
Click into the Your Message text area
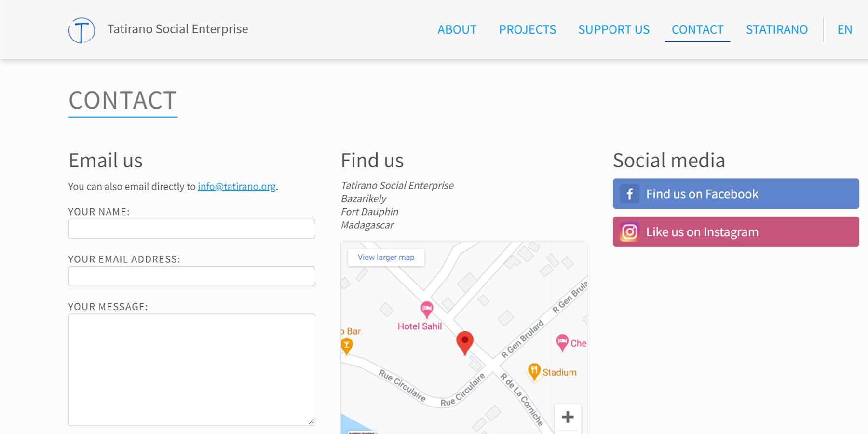191,370
